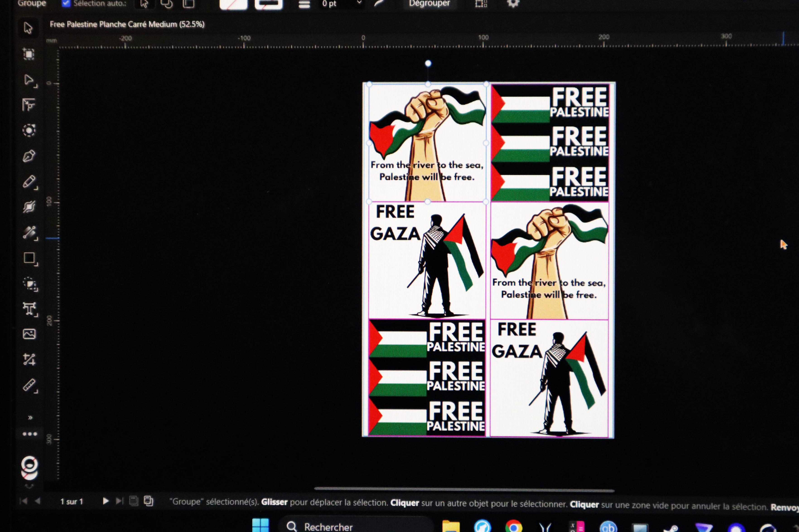Screen dimensions: 799x532
Task: Expand hidden tools with double chevron
Action: [x=30, y=418]
